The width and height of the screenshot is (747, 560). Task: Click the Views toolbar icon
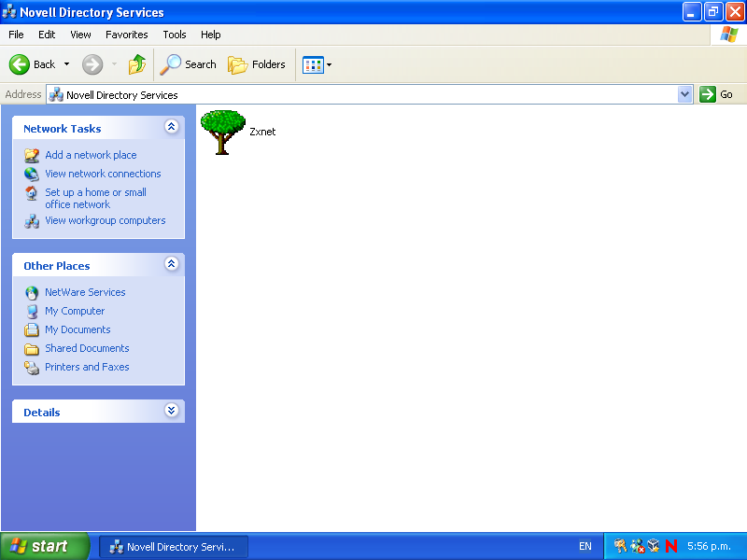click(x=313, y=64)
